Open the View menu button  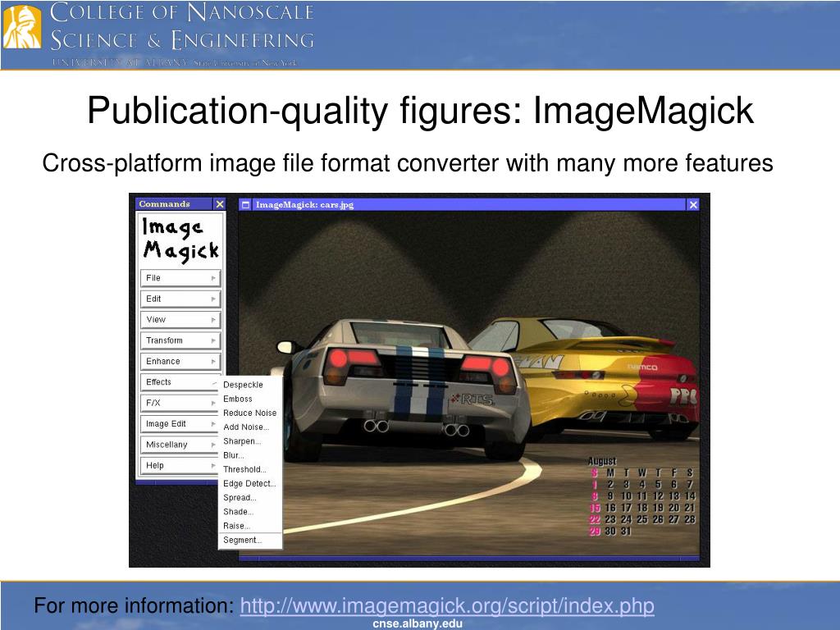[x=180, y=320]
